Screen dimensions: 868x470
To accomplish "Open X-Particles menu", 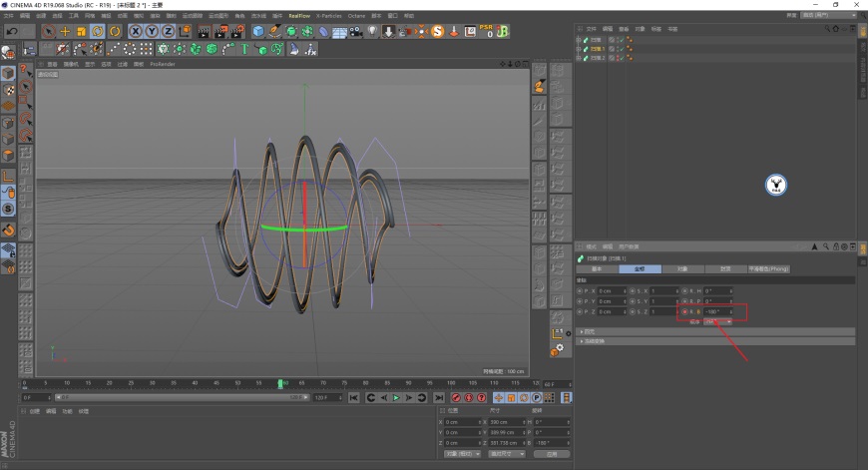I will [329, 16].
